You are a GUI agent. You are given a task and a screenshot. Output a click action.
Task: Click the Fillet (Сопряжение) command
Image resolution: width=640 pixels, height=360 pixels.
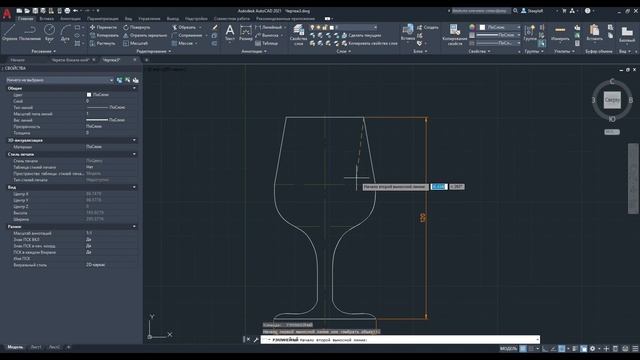[187, 36]
